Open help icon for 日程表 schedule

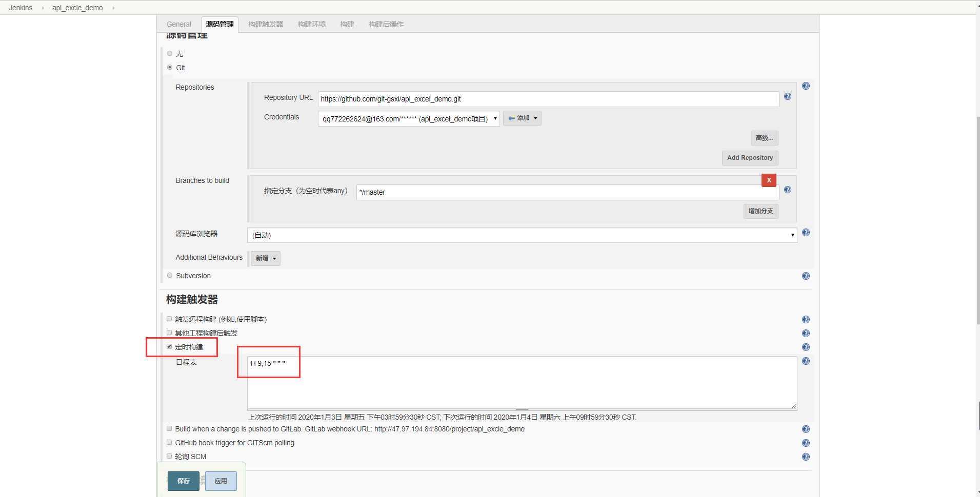pos(806,361)
